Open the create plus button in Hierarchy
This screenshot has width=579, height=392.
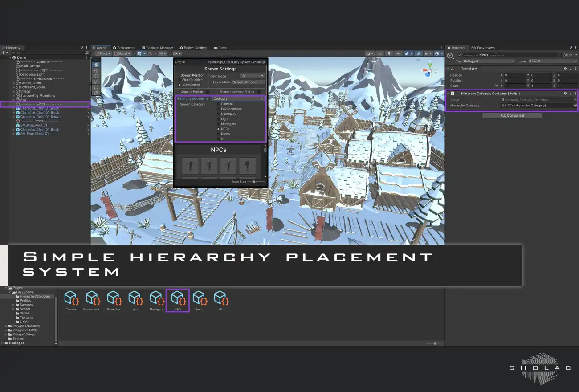pyautogui.click(x=4, y=53)
